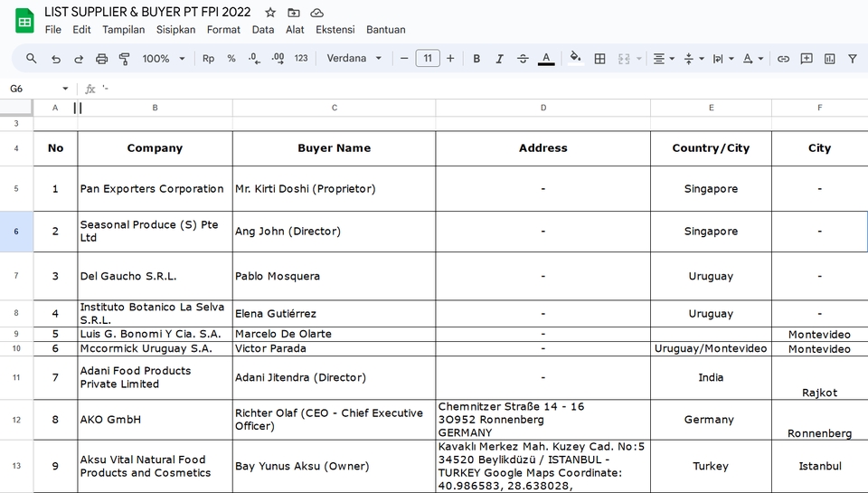
Task: Open the File menu
Action: 53,30
